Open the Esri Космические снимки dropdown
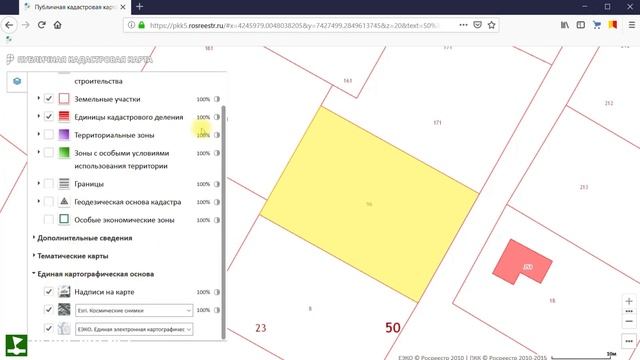640x360 pixels. coord(134,310)
